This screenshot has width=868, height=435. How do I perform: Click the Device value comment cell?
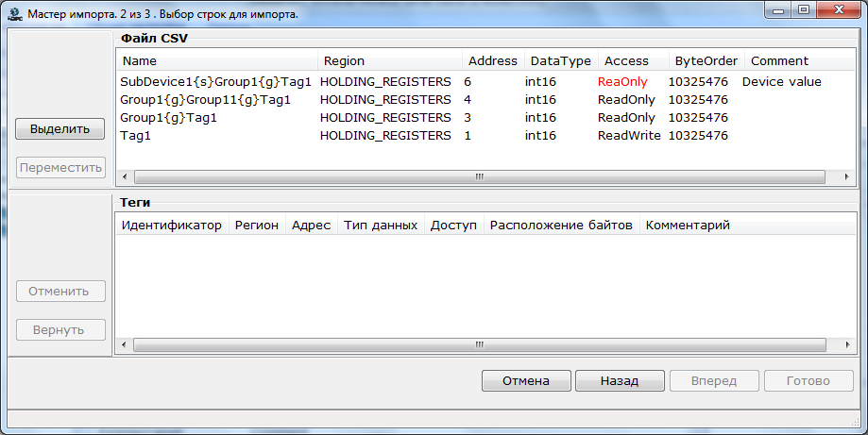[782, 82]
